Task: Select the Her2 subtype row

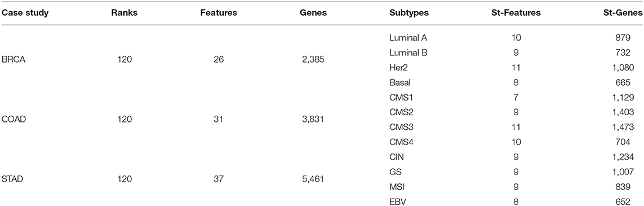Action: point(322,68)
